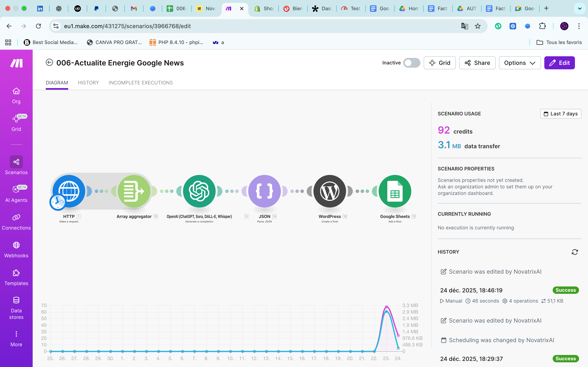The height and width of the screenshot is (367, 588).
Task: Open the JSON Parse module
Action: tap(264, 191)
